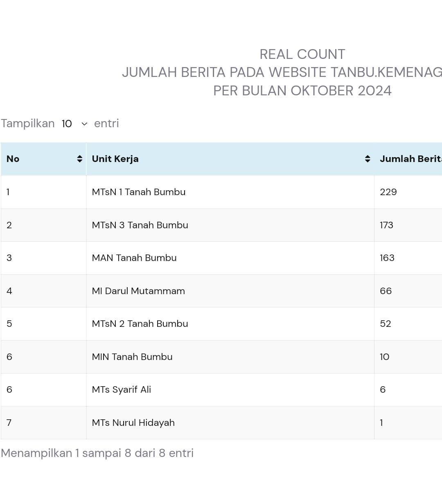Screen dimensions: 442x504
Task: Sort the table by Jumlah Berita header
Action: (410, 159)
